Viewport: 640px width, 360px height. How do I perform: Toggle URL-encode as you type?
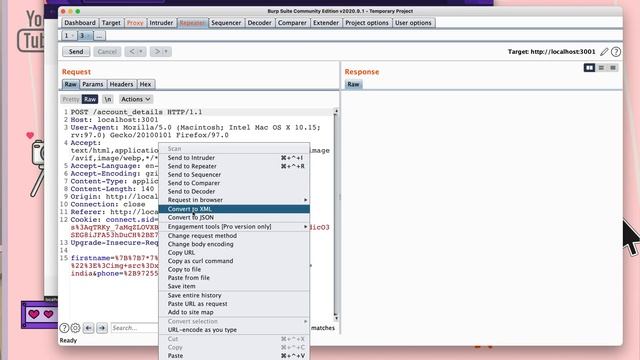point(234,330)
